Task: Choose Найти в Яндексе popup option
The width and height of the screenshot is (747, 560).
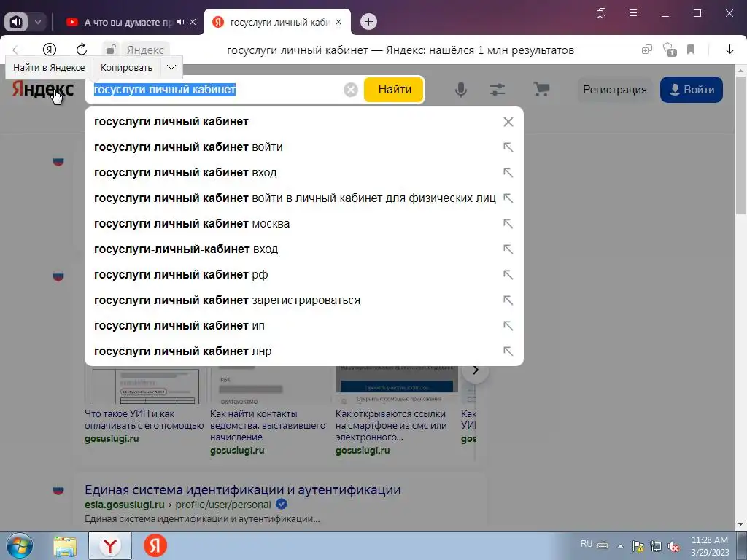Action: [x=49, y=68]
